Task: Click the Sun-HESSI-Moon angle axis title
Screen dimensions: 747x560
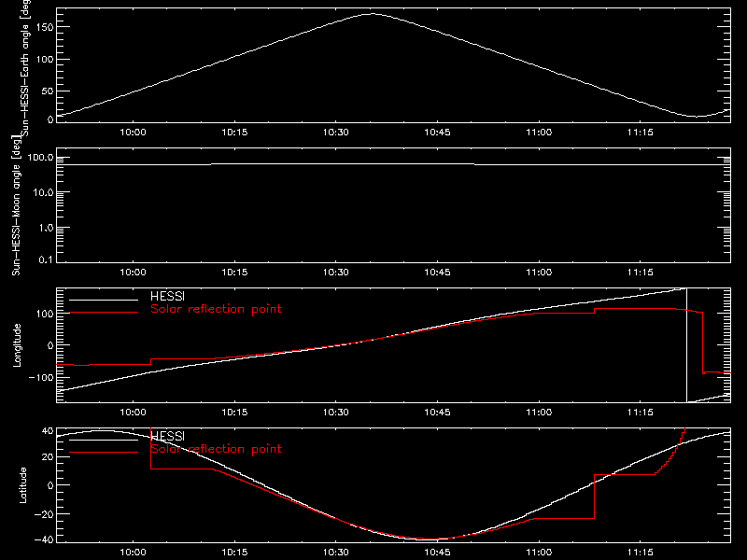Action: pos(16,205)
